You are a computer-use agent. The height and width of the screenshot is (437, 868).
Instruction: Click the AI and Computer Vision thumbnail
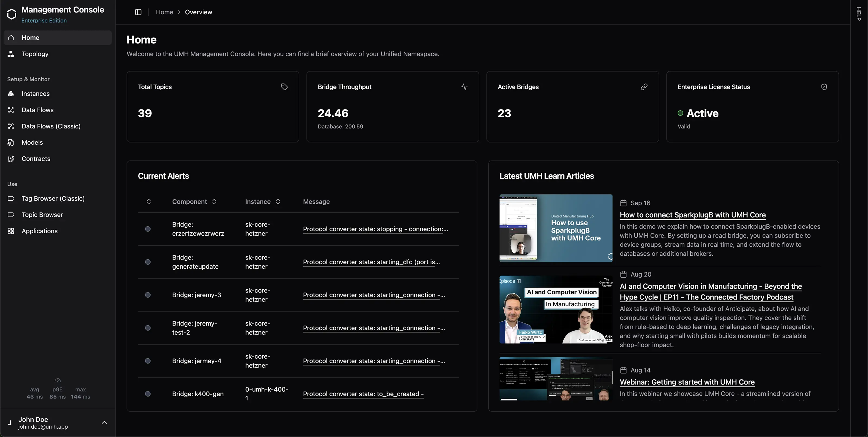click(556, 310)
